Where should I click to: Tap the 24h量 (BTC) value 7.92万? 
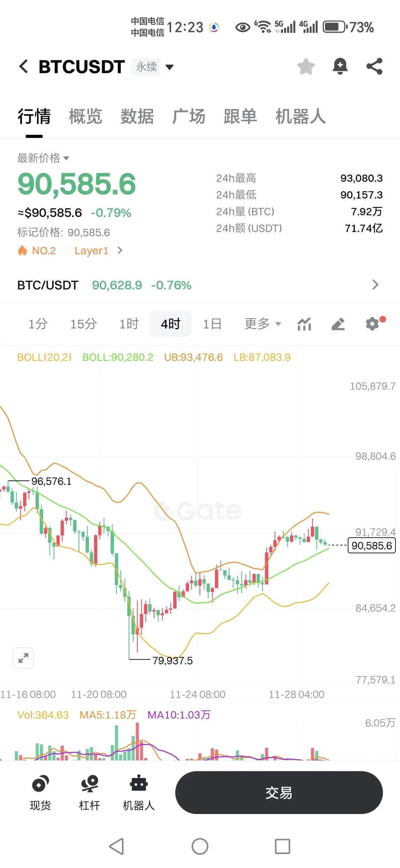click(x=367, y=211)
